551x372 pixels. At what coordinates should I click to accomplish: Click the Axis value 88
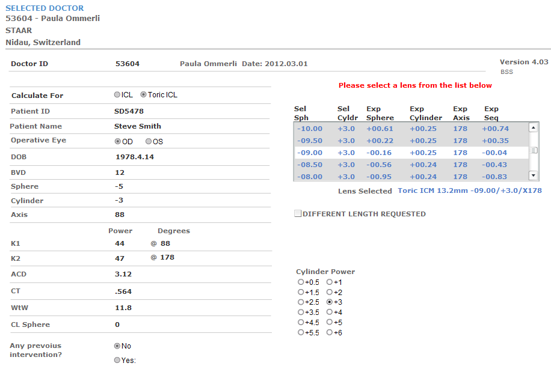point(119,214)
